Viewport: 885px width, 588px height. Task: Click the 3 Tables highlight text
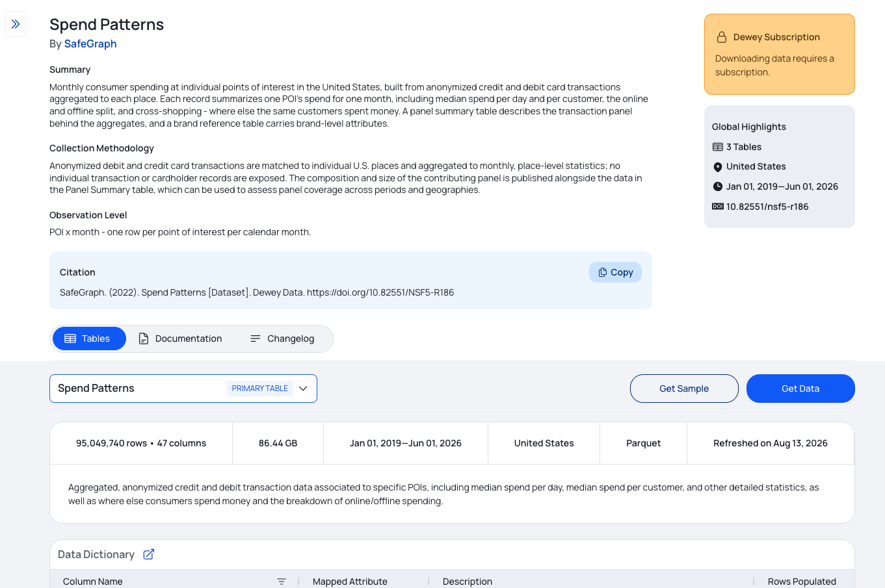(744, 147)
